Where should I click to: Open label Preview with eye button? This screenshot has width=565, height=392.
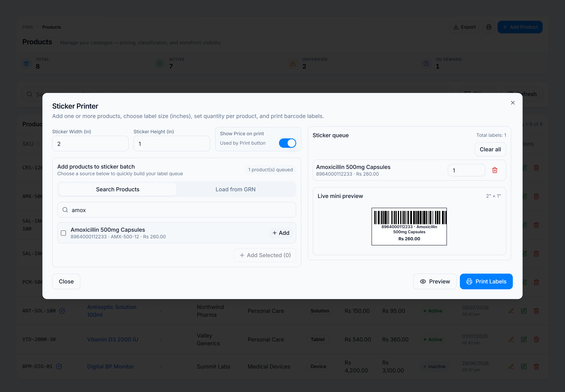point(435,281)
